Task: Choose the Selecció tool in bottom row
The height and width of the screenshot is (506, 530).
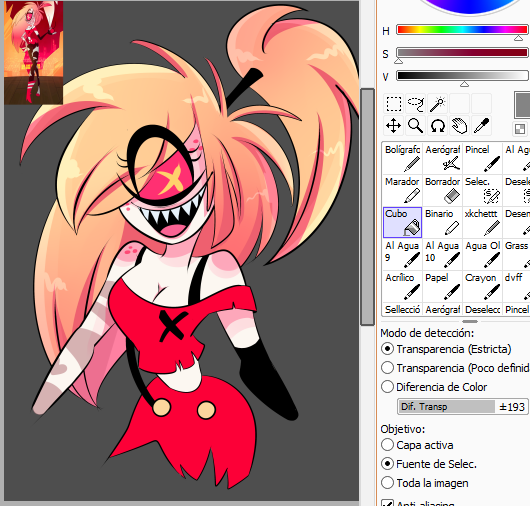Action: coord(403,309)
